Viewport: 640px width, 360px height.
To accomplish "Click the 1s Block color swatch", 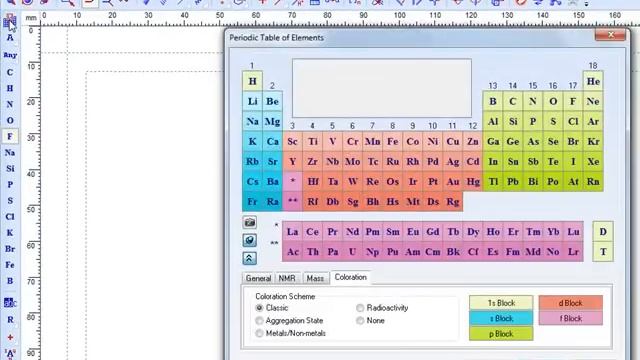I will pyautogui.click(x=501, y=303).
